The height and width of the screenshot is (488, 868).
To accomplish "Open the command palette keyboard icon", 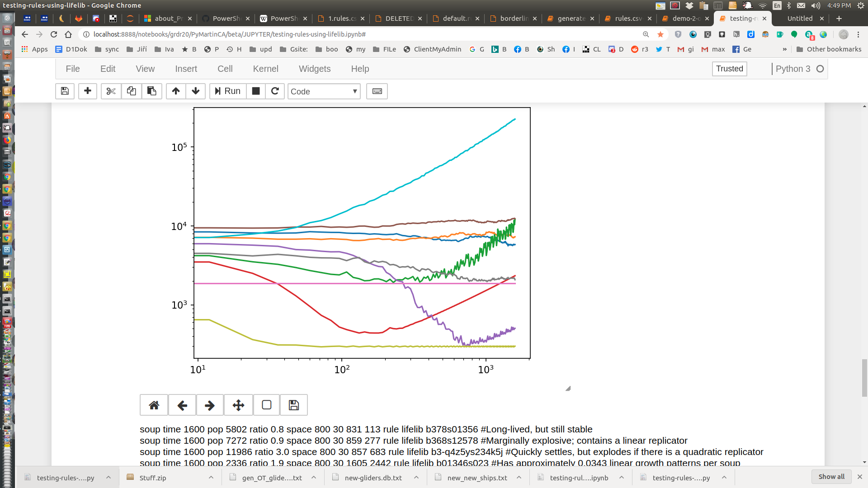I will tap(377, 91).
